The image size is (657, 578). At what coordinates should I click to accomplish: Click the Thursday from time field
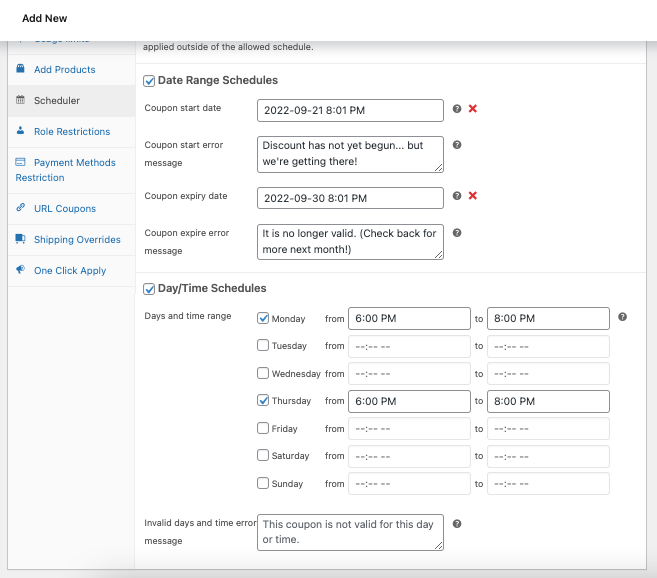(409, 402)
